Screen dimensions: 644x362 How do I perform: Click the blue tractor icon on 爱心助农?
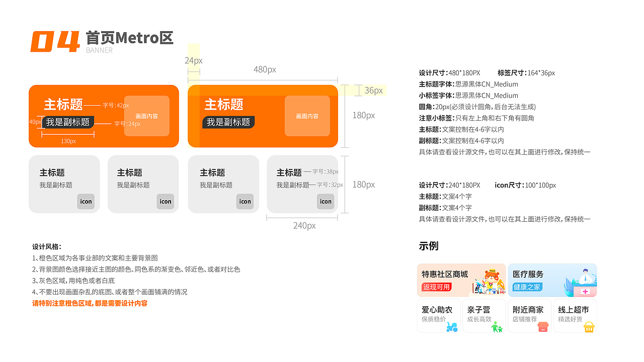pos(452,327)
